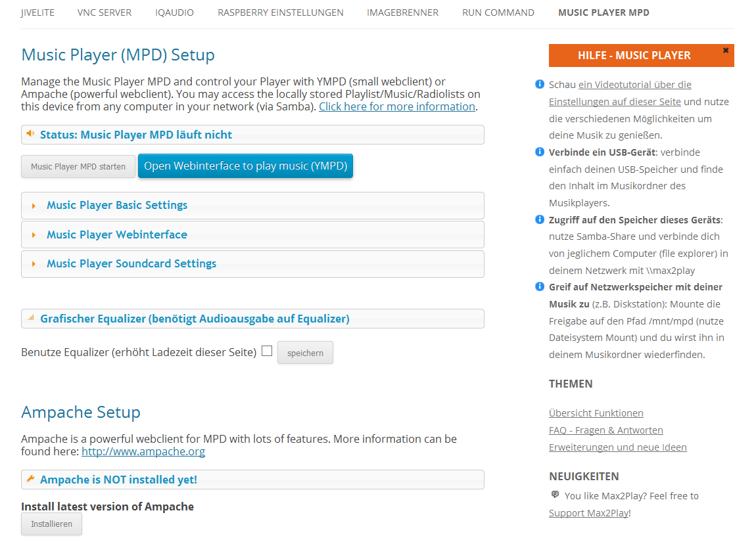The height and width of the screenshot is (540, 756).
Task: Switch to the IQAudio tab
Action: click(x=174, y=12)
